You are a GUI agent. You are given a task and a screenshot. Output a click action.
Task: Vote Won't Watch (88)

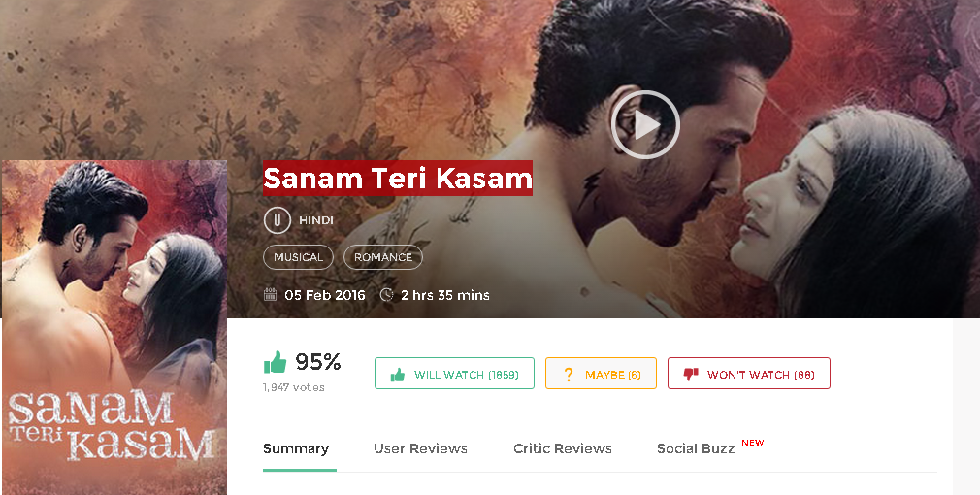coord(749,373)
